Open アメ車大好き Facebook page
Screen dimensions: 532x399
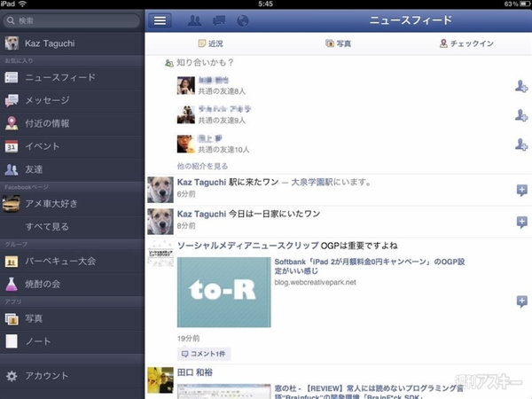tap(72, 204)
